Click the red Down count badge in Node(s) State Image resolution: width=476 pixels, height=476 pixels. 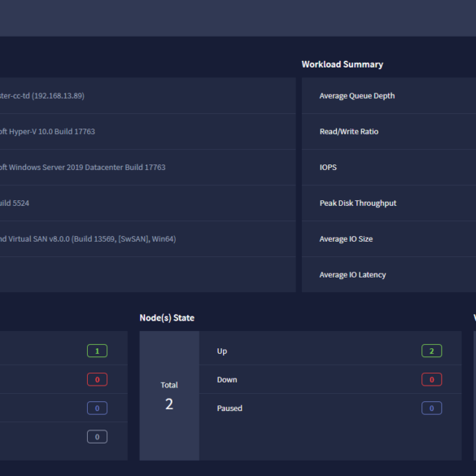click(x=431, y=379)
